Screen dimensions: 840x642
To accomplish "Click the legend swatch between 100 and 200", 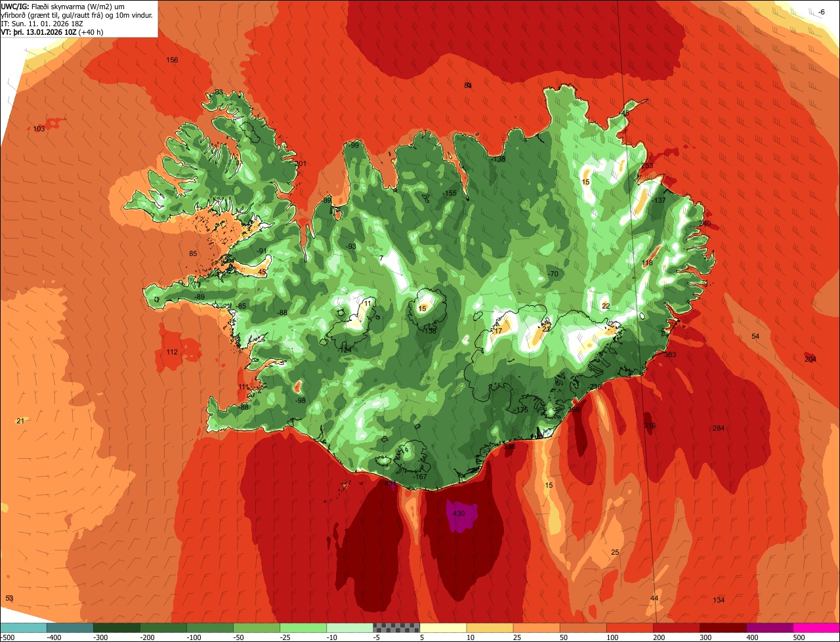I will click(630, 627).
